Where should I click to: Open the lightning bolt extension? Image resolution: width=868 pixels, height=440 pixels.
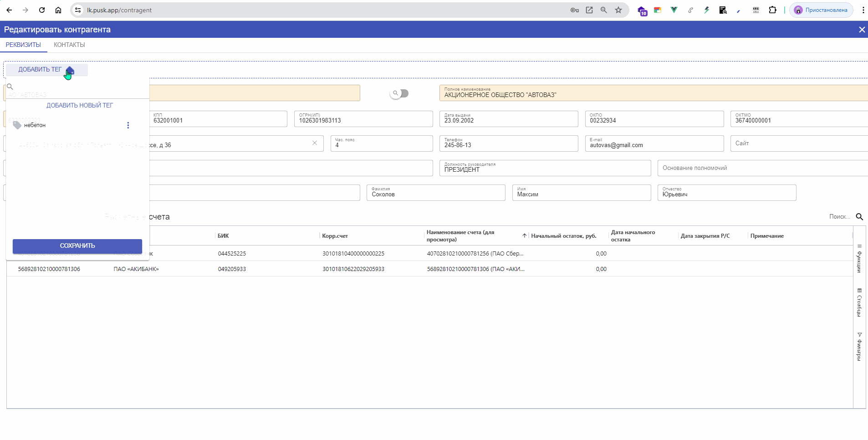[x=707, y=10]
